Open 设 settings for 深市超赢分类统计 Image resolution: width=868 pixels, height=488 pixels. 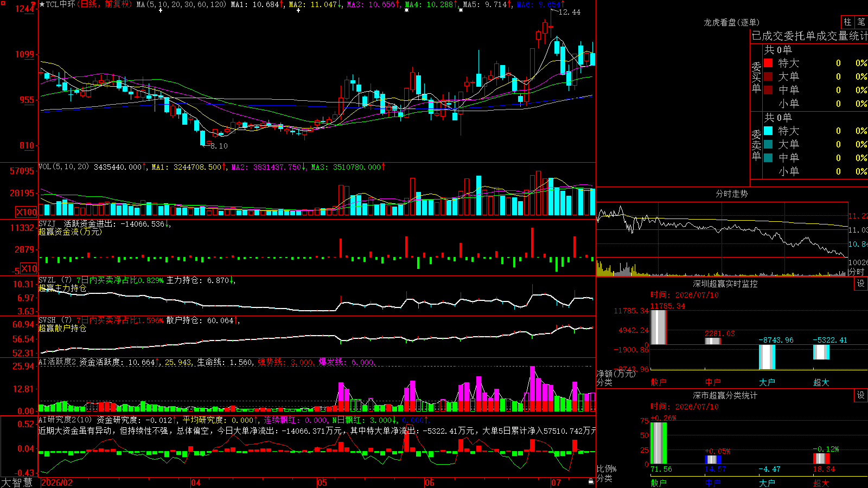click(x=861, y=395)
